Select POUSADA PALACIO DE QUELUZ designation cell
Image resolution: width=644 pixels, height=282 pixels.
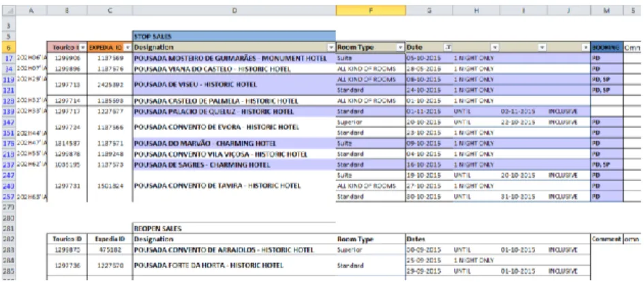coord(234,111)
